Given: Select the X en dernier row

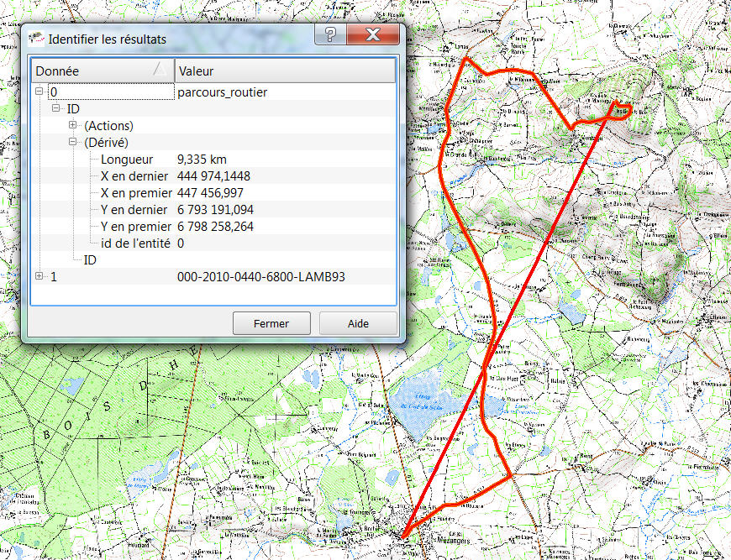Looking at the screenshot, I should [x=133, y=176].
